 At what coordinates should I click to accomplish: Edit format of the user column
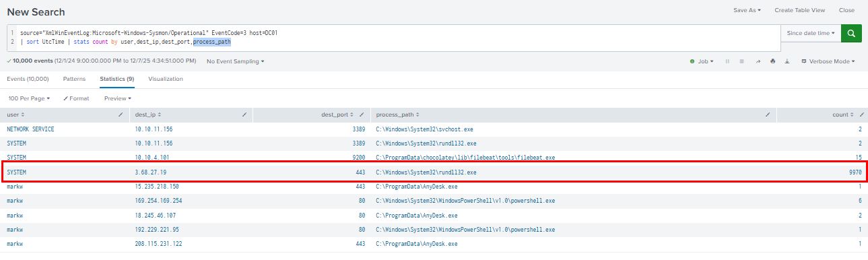click(x=121, y=115)
